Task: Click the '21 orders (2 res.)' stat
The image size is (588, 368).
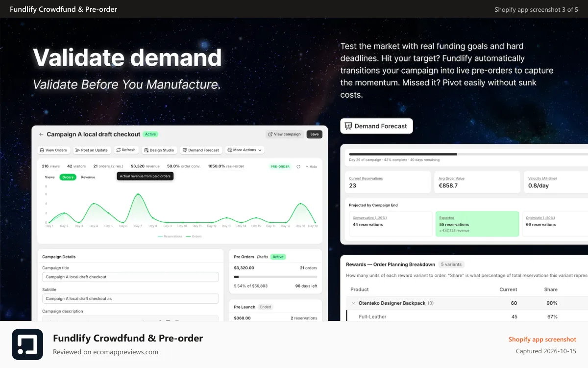Action: pyautogui.click(x=108, y=166)
